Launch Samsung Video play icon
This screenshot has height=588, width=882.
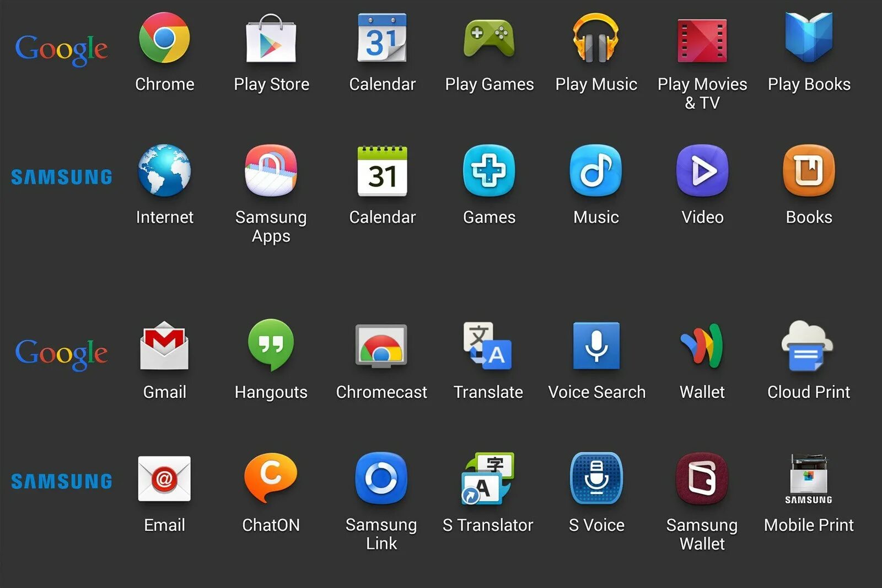coord(702,170)
